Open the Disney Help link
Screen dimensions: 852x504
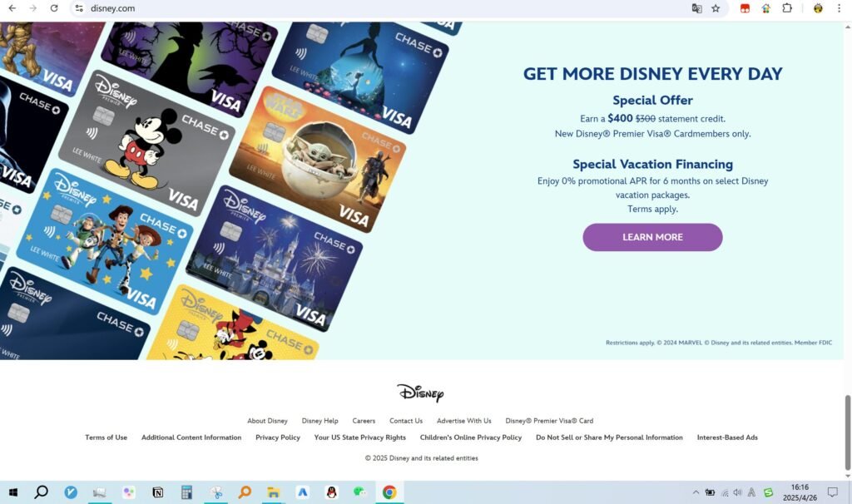coord(319,421)
